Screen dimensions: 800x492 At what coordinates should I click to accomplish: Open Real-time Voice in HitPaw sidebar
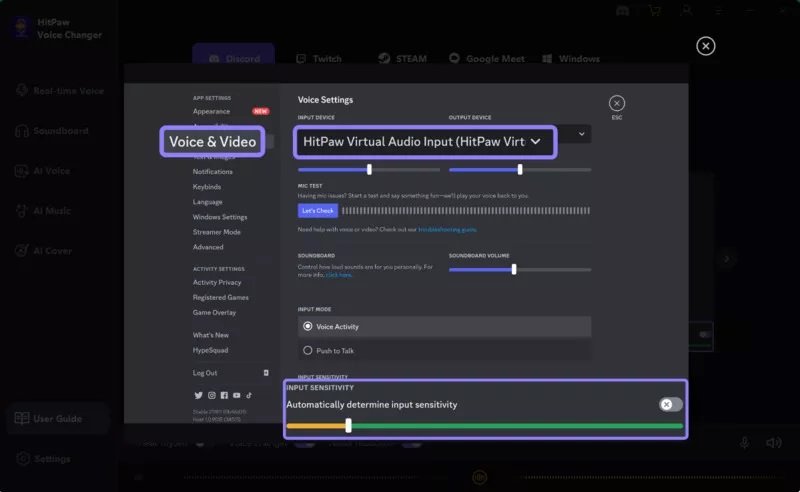pyautogui.click(x=59, y=91)
